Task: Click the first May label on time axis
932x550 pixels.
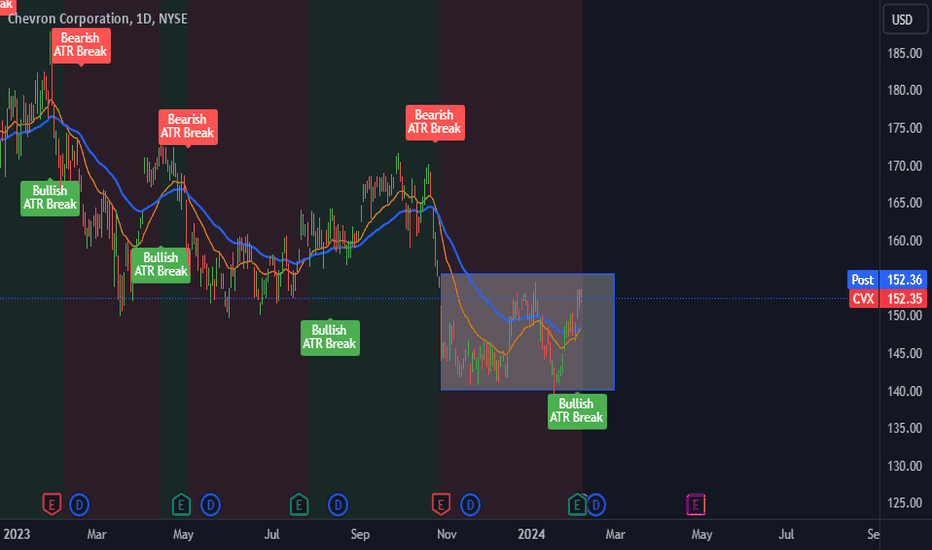Action: [x=183, y=534]
